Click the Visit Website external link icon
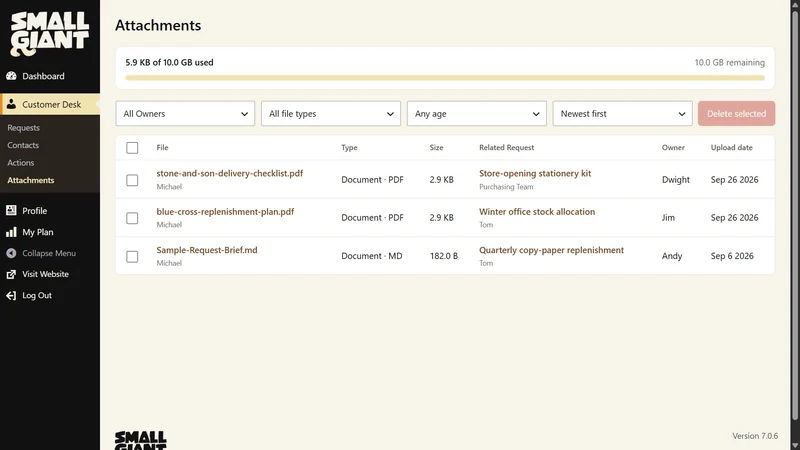The image size is (800, 450). pyautogui.click(x=11, y=274)
